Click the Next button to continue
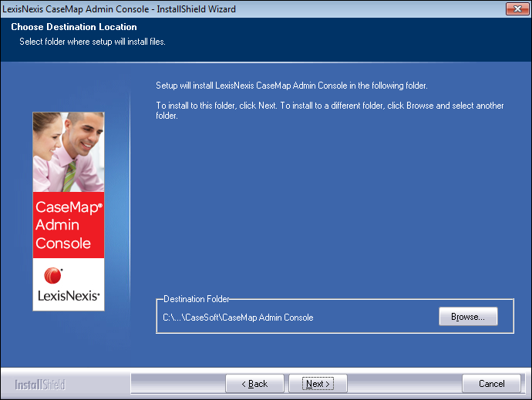532x400 pixels. 318,383
